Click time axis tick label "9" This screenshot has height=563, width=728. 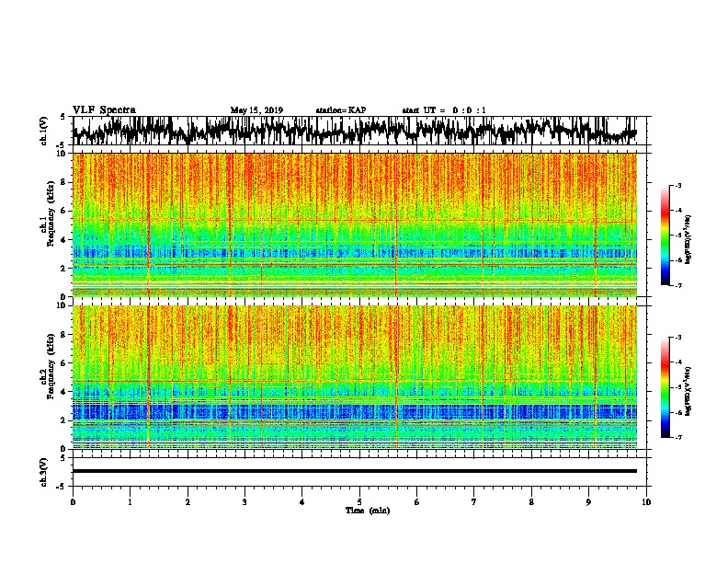pos(588,502)
